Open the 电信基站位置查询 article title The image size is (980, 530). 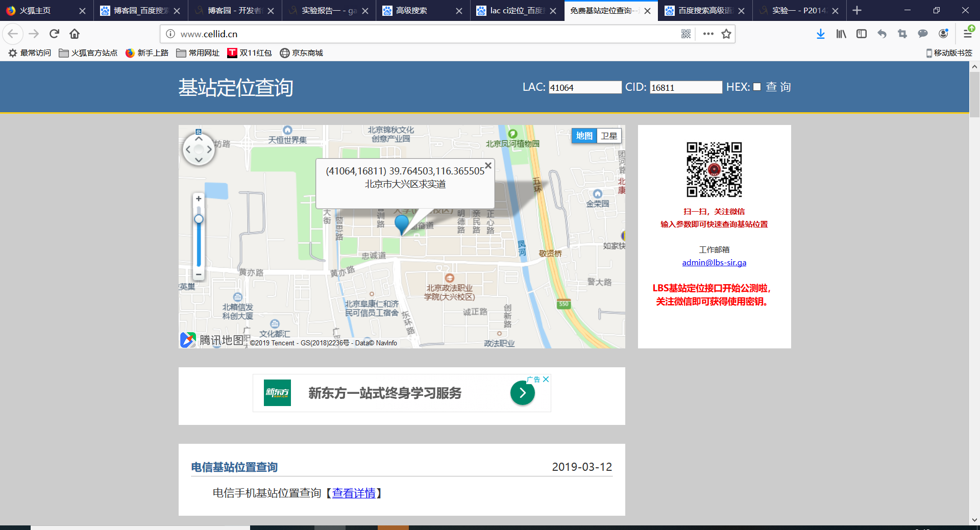(x=234, y=467)
